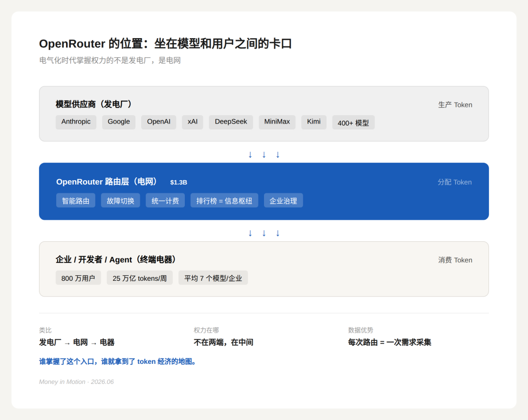This screenshot has width=528, height=420.
Task: Click the 模型供应商（发电厂）heading
Action: tap(93, 104)
